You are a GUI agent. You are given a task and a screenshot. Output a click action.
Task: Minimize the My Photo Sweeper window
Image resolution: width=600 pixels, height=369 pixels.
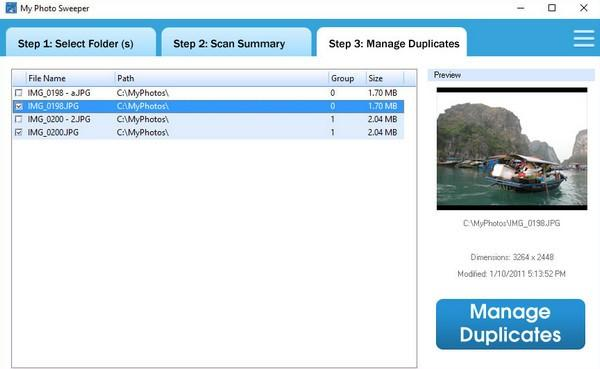click(x=520, y=8)
